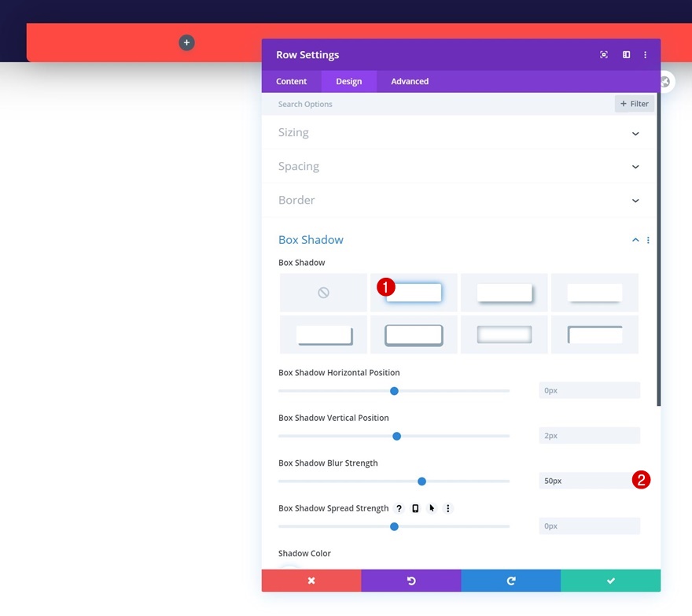The width and height of the screenshot is (692, 616).
Task: Select the no box shadow preset
Action: coord(323,293)
